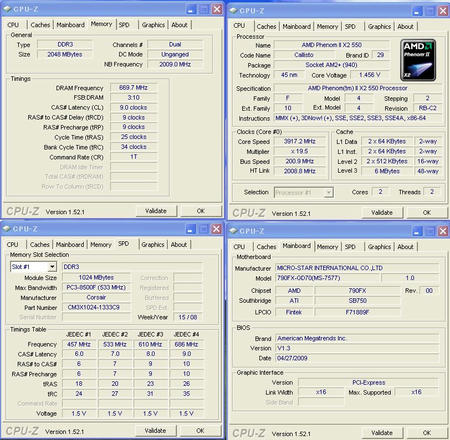
Task: Switch to Memory tab in the processor window
Action: coord(327,26)
